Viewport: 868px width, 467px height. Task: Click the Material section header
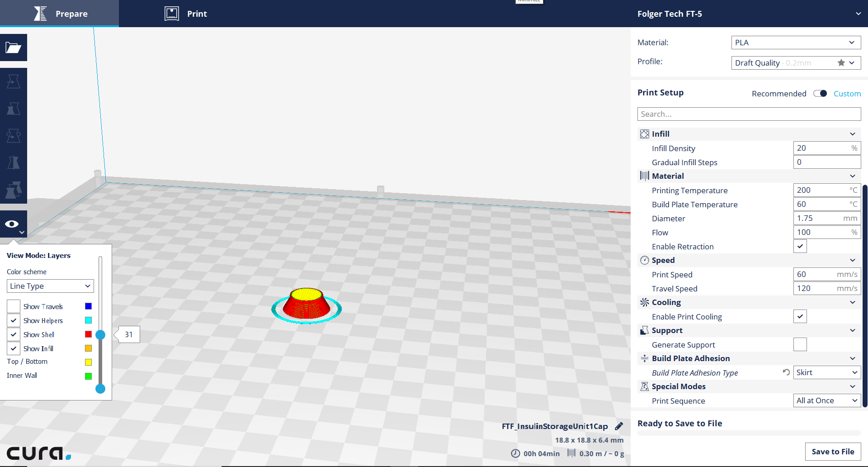click(x=749, y=176)
